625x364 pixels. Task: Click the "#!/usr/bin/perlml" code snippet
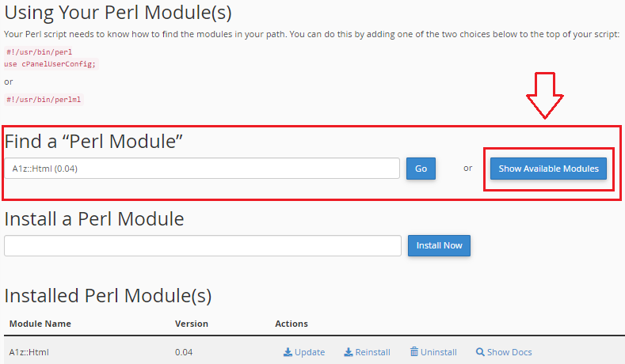click(44, 100)
